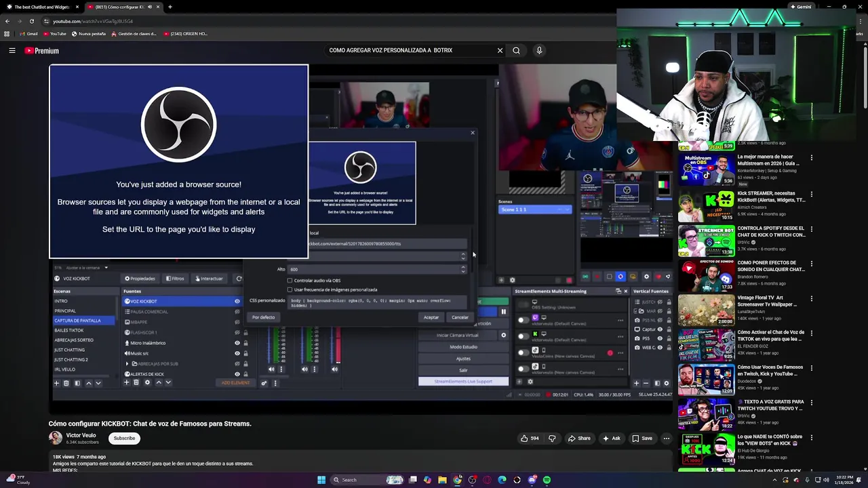Screen dimensions: 868x488
Task: Open Lo que NADIE te CONTÓ video title
Action: [770, 440]
